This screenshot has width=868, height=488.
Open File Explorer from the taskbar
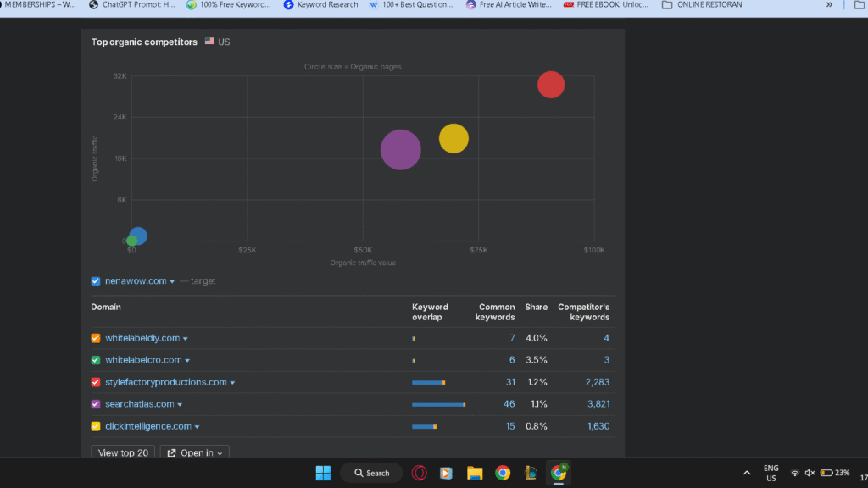point(474,473)
